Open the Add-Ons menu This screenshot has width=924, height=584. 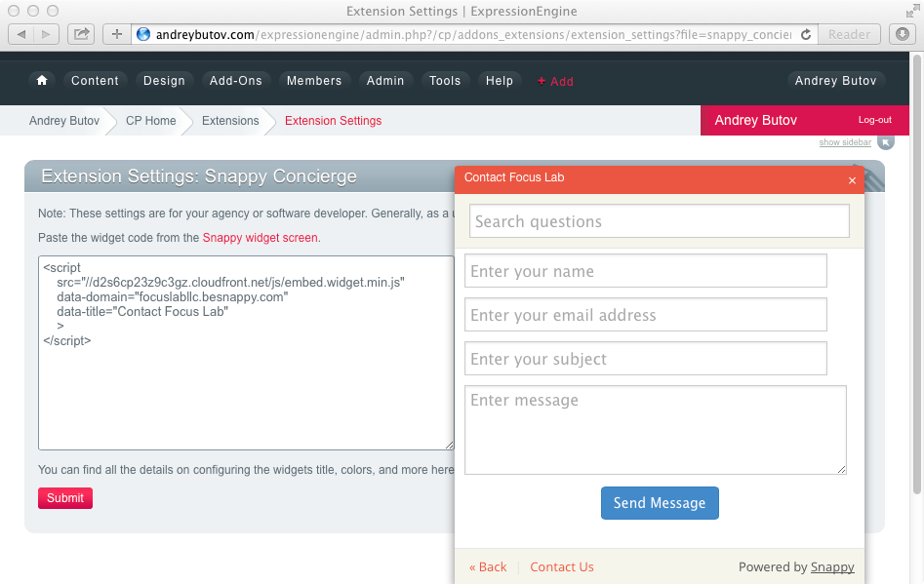(x=236, y=81)
